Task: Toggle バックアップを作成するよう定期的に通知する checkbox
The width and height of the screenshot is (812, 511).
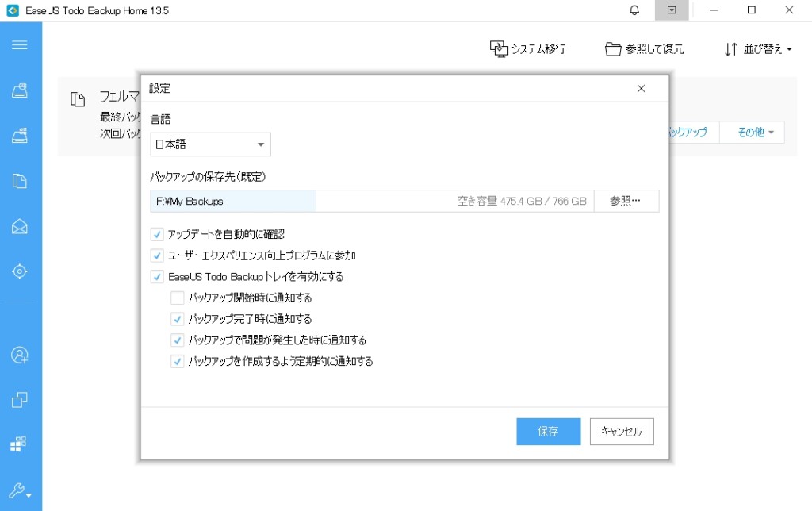Action: coord(177,362)
